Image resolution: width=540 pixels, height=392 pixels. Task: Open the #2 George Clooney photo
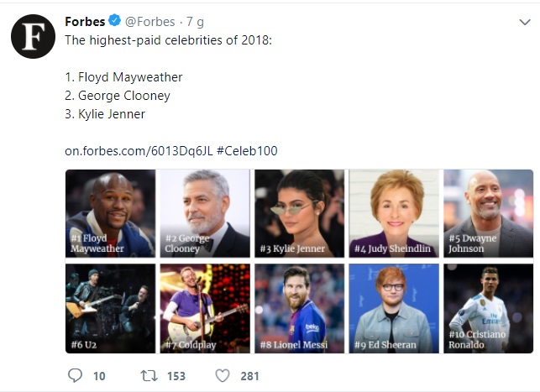pos(205,213)
